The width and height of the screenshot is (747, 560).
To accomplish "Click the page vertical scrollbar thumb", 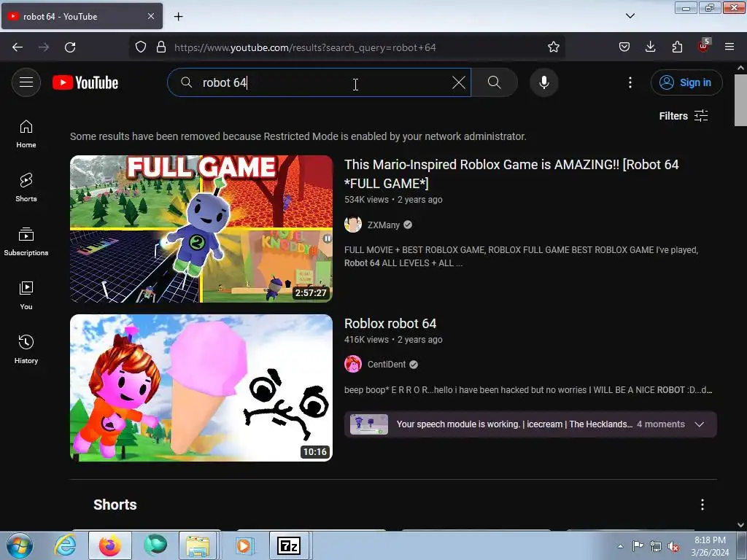I will pyautogui.click(x=740, y=100).
